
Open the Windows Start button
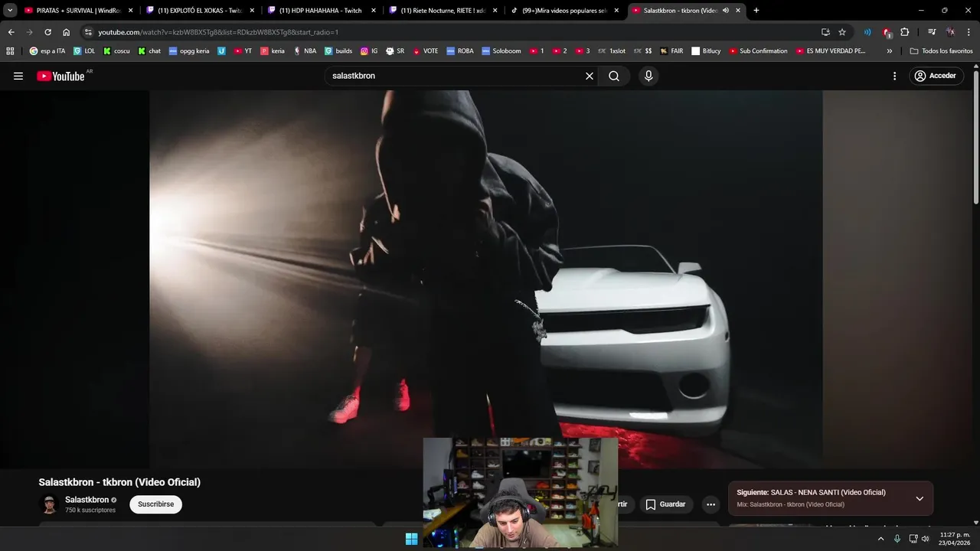pos(411,539)
